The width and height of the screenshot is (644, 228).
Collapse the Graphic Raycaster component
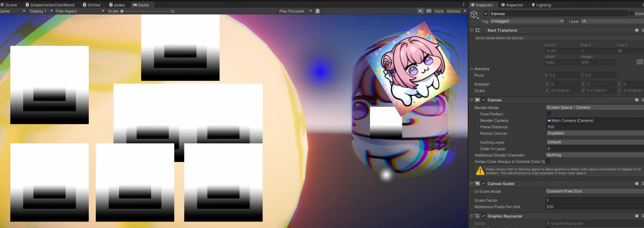tap(472, 216)
